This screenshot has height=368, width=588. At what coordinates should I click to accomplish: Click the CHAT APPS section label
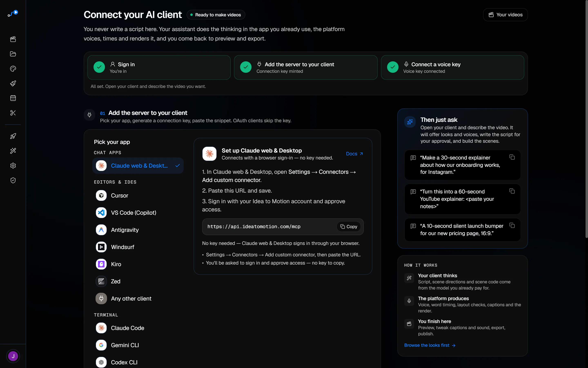click(107, 153)
